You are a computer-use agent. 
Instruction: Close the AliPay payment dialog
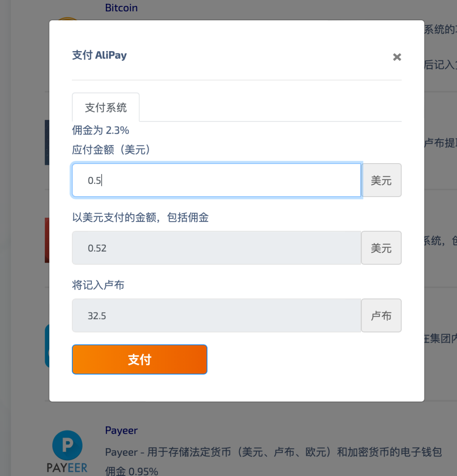(x=396, y=57)
